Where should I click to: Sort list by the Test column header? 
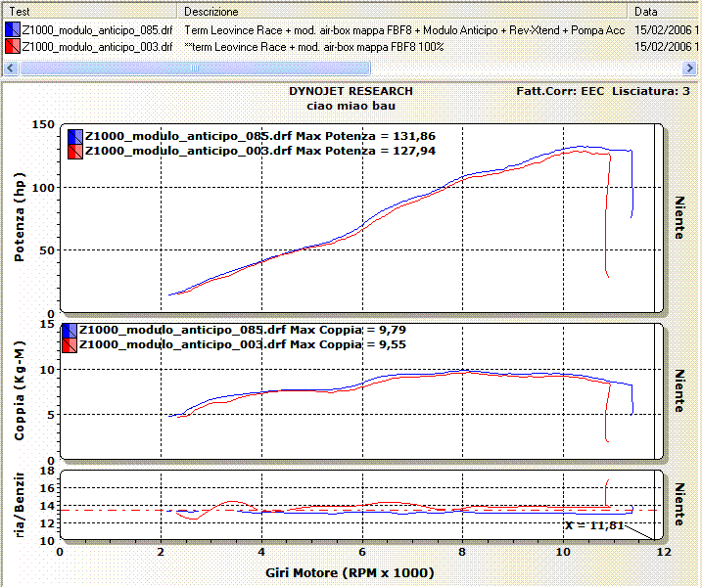pos(88,12)
